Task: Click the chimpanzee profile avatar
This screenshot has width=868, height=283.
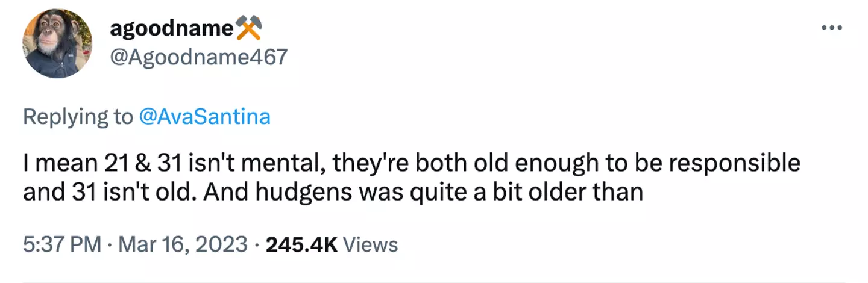Action: point(57,43)
